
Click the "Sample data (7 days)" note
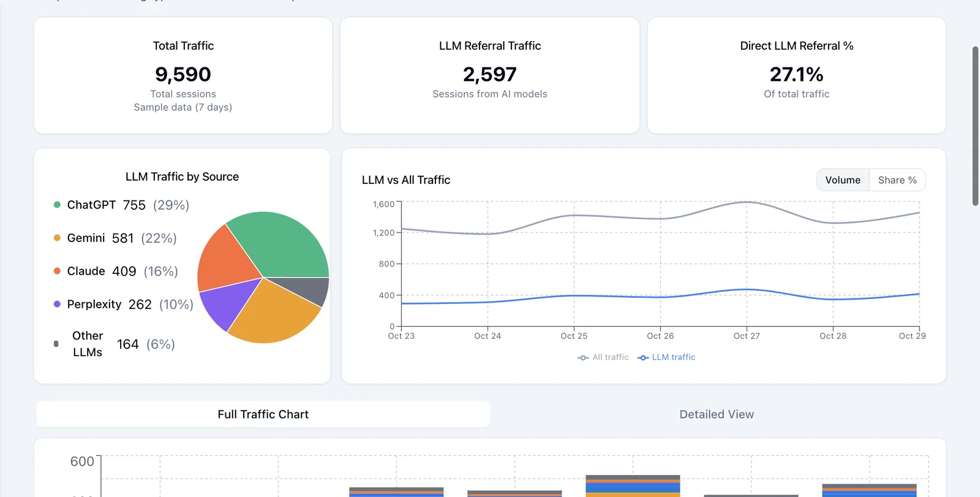coord(183,107)
